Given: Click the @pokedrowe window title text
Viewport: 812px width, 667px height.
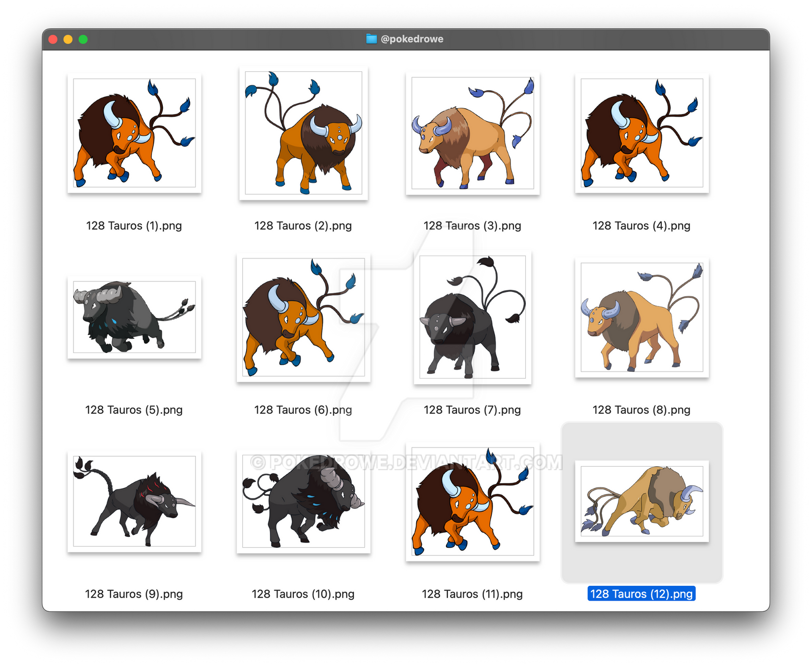Looking at the screenshot, I should click(412, 39).
